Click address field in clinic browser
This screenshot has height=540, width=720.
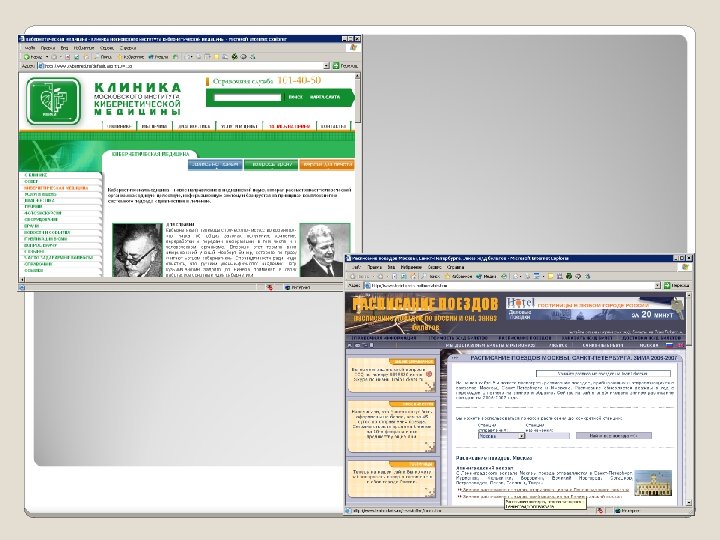coord(183,66)
